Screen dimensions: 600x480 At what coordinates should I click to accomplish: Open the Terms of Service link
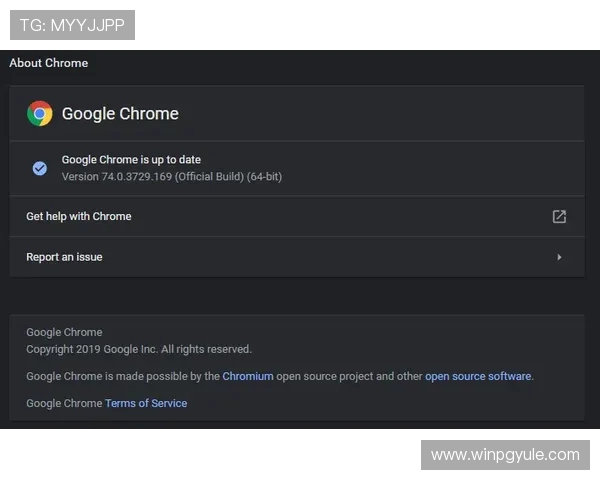146,403
